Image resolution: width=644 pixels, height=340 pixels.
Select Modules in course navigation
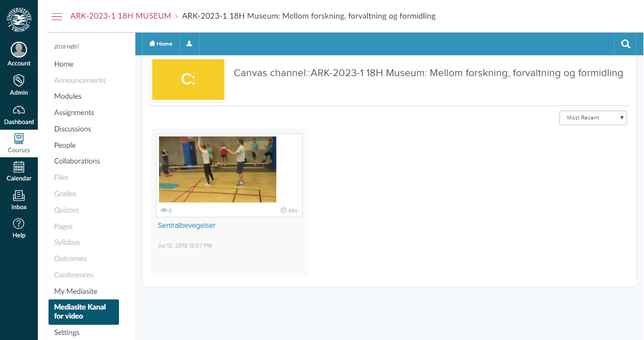tap(68, 96)
